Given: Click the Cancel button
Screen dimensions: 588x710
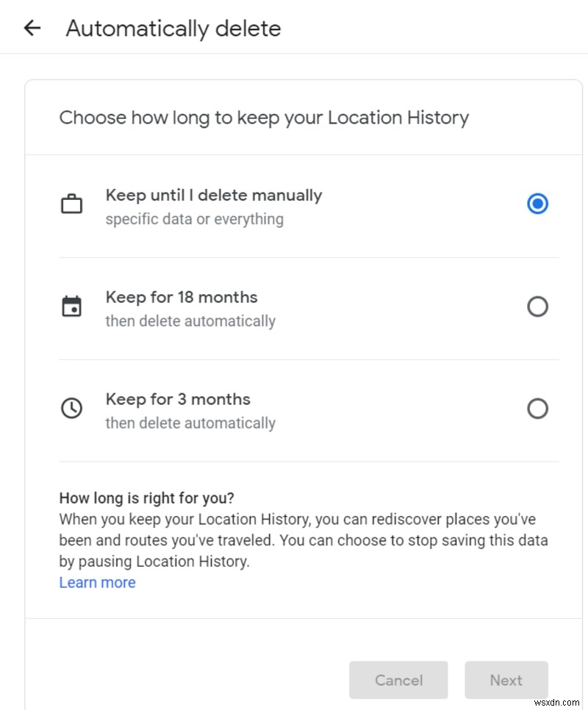Looking at the screenshot, I should (398, 680).
